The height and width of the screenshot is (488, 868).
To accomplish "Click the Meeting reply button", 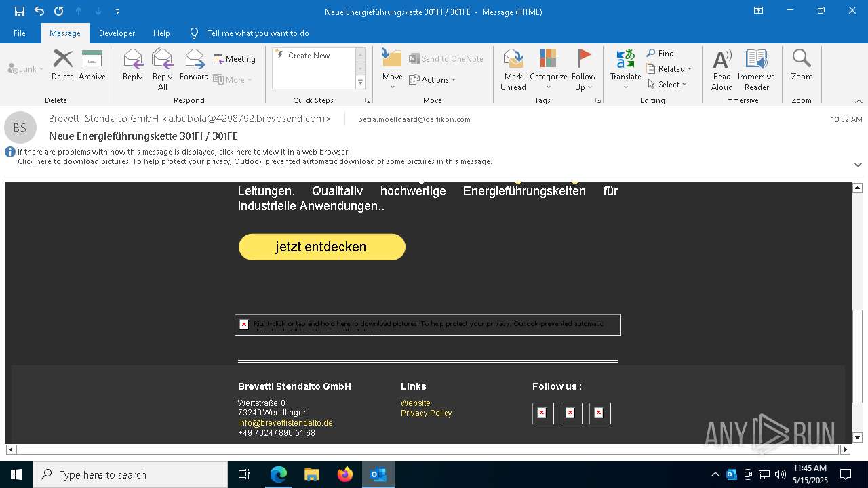I will (235, 59).
